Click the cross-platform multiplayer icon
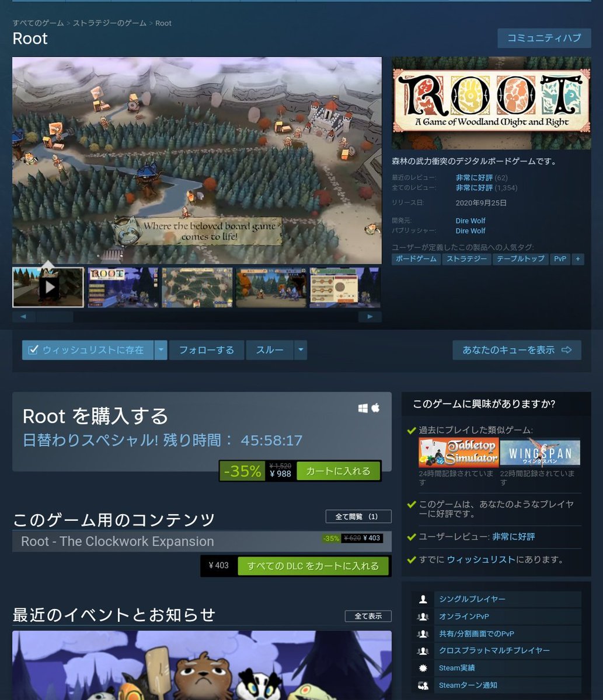 pyautogui.click(x=423, y=650)
